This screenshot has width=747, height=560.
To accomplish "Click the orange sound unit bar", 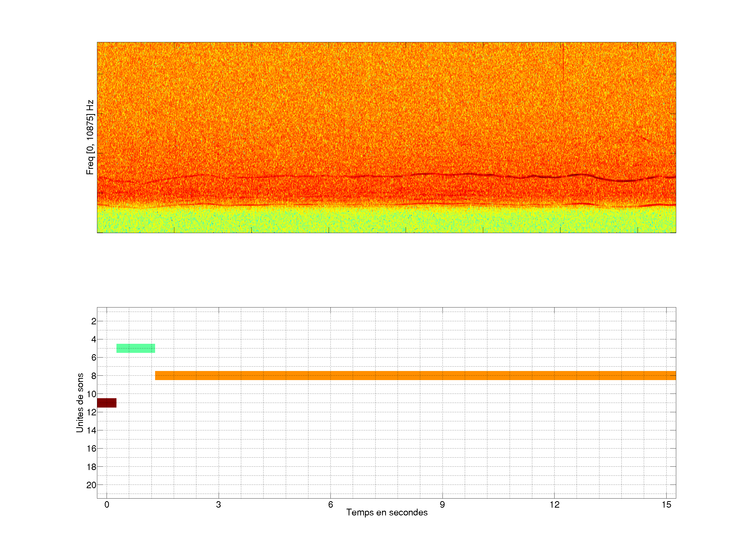I will [415, 375].
